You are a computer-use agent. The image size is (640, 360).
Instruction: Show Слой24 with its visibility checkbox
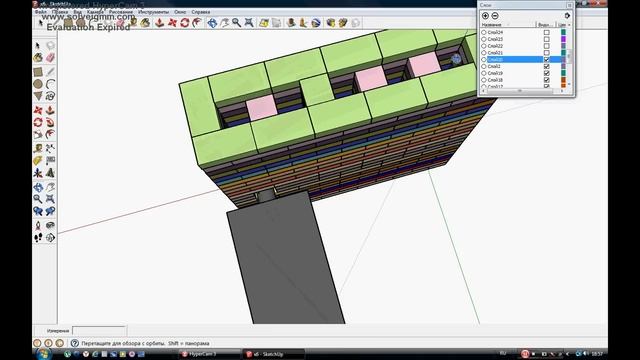(547, 32)
